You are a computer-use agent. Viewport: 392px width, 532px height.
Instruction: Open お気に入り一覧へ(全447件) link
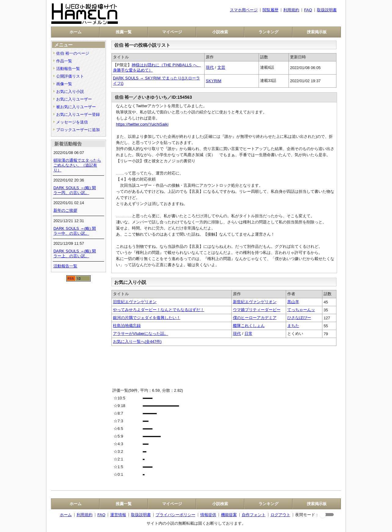[137, 342]
